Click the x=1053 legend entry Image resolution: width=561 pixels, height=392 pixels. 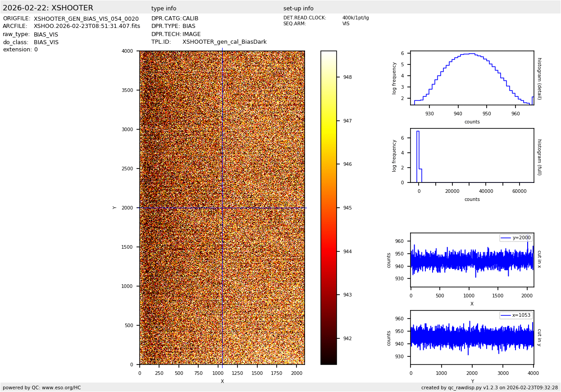(x=516, y=315)
